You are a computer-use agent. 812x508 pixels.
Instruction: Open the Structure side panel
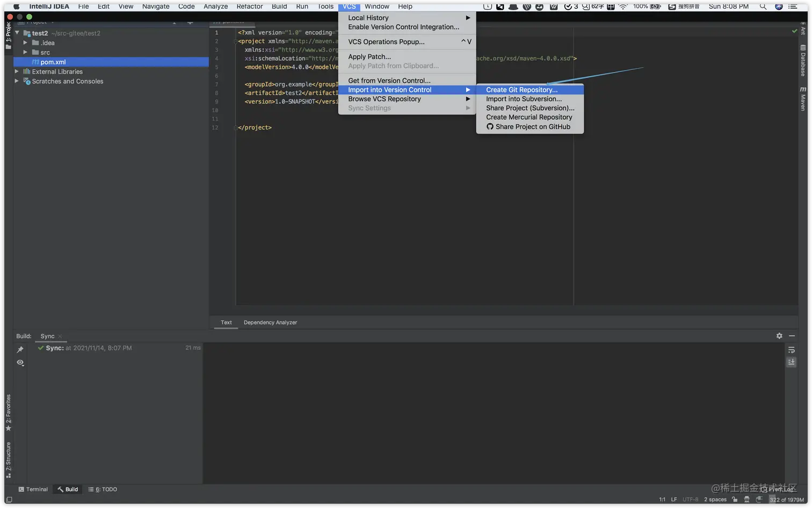[8, 460]
